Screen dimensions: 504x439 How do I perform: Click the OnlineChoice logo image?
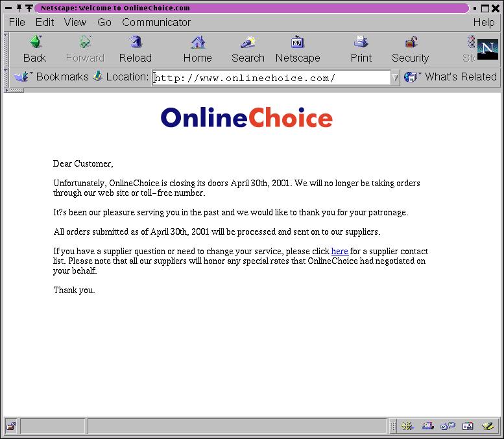246,117
